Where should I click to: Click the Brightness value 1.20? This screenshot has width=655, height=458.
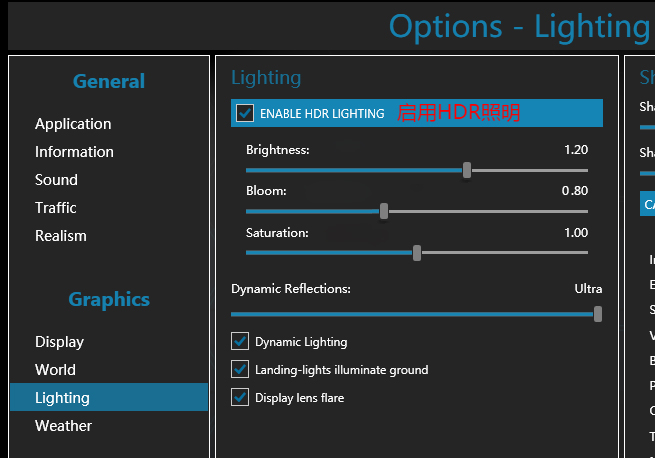tap(575, 150)
